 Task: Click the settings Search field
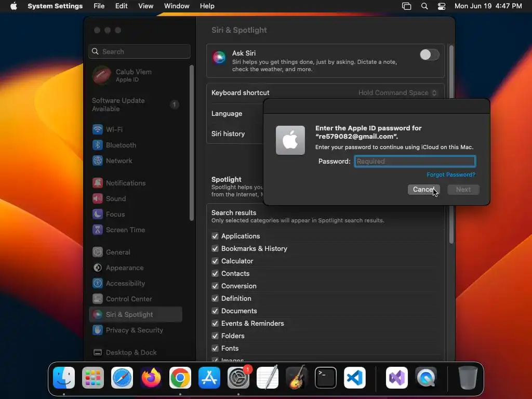139,51
